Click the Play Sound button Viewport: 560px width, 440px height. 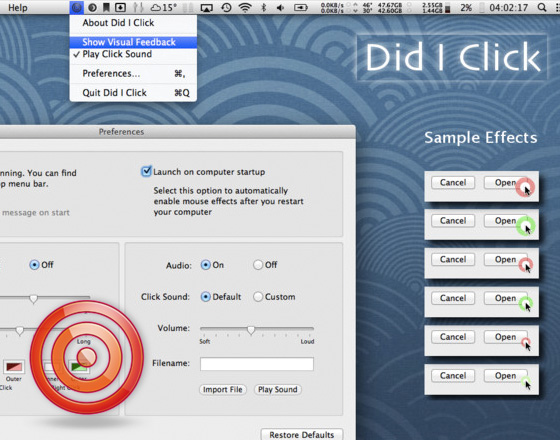278,389
